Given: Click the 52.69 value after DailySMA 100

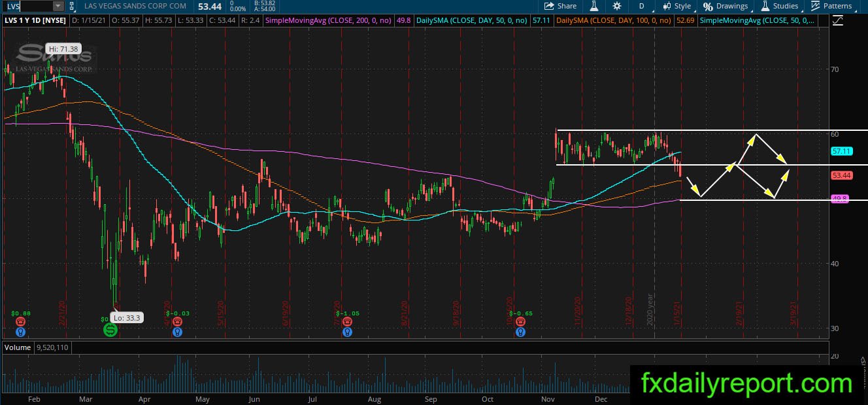Looking at the screenshot, I should click(x=684, y=21).
